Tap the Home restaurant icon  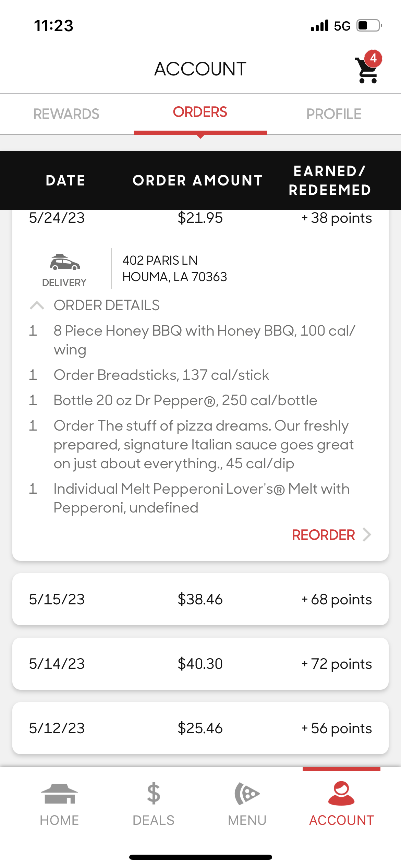[59, 794]
